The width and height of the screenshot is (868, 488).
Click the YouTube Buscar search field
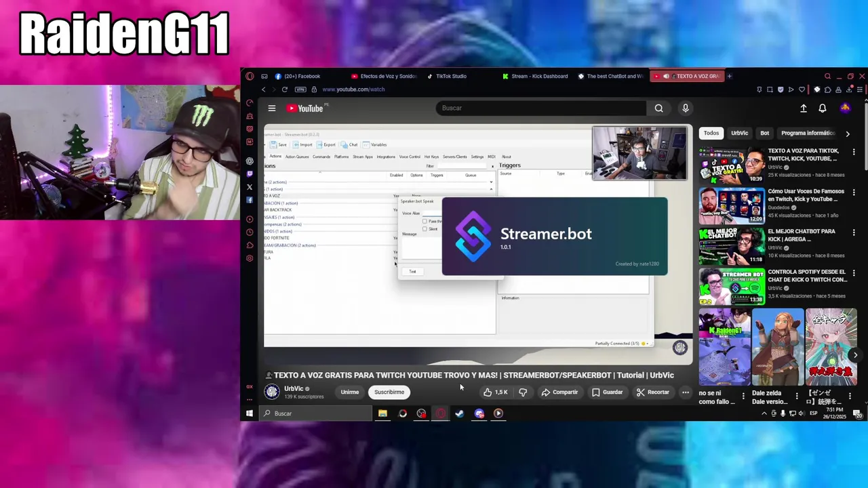coord(541,108)
